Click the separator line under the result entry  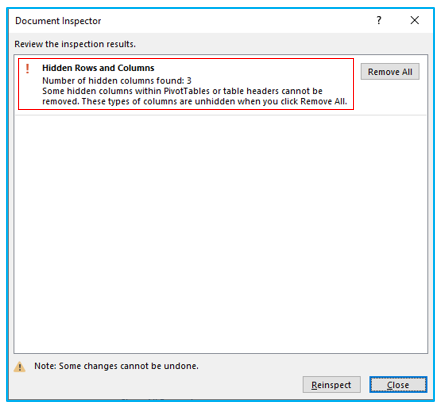(221, 115)
